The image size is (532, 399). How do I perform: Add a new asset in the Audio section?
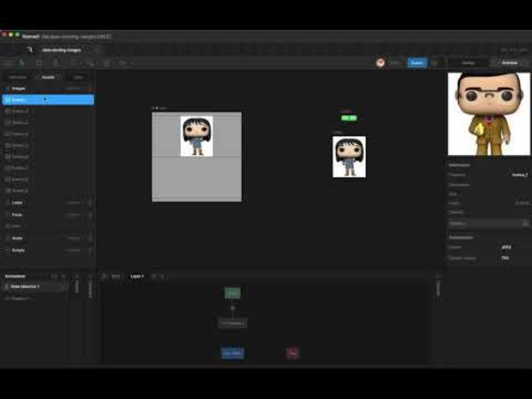(90, 238)
